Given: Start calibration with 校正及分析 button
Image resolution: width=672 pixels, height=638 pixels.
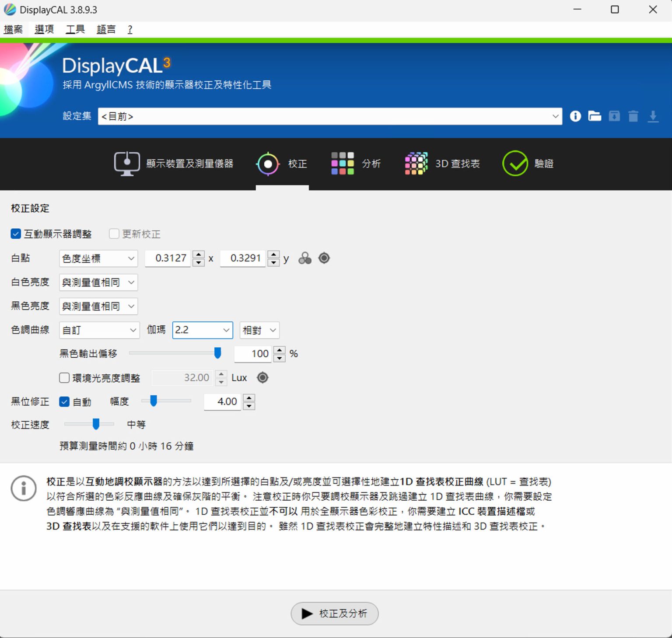Looking at the screenshot, I should coord(335,614).
